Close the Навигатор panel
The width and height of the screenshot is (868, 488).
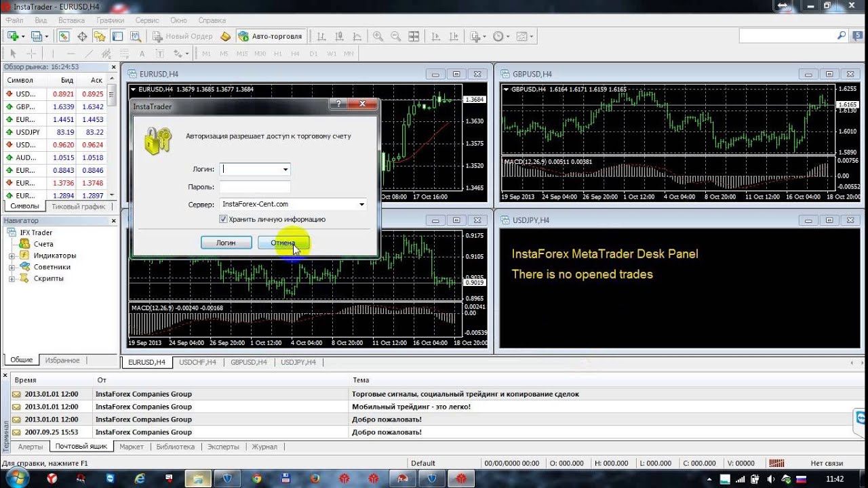(x=113, y=220)
